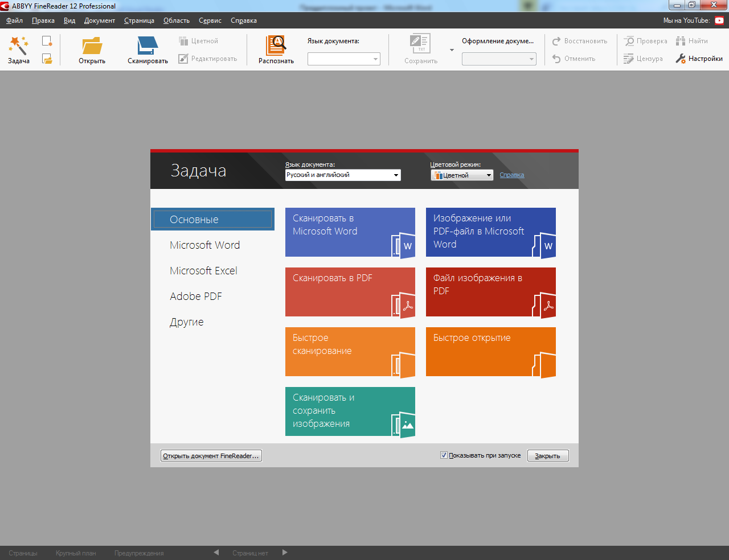Click Открыть документ FineReader button
The width and height of the screenshot is (729, 560).
tap(211, 456)
